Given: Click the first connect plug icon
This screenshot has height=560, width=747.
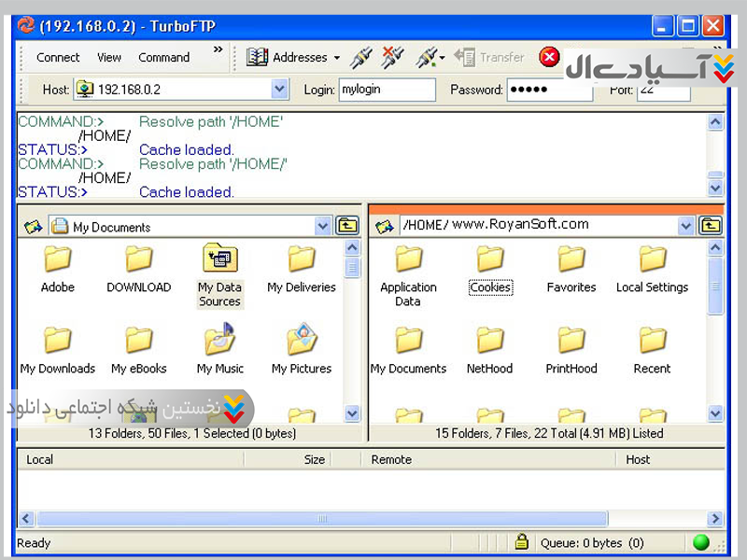Looking at the screenshot, I should pos(361,57).
